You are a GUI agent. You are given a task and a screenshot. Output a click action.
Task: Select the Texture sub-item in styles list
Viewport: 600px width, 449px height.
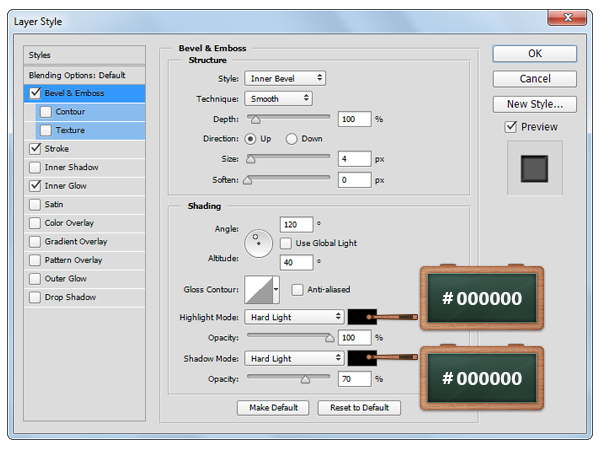click(70, 130)
